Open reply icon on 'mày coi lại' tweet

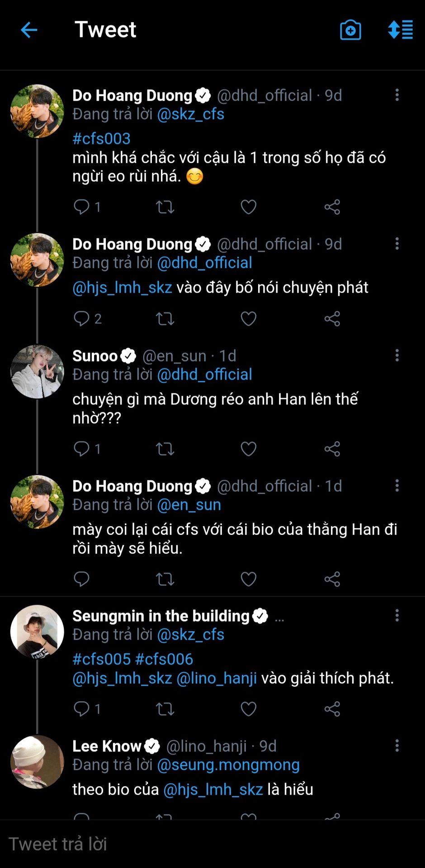82,579
